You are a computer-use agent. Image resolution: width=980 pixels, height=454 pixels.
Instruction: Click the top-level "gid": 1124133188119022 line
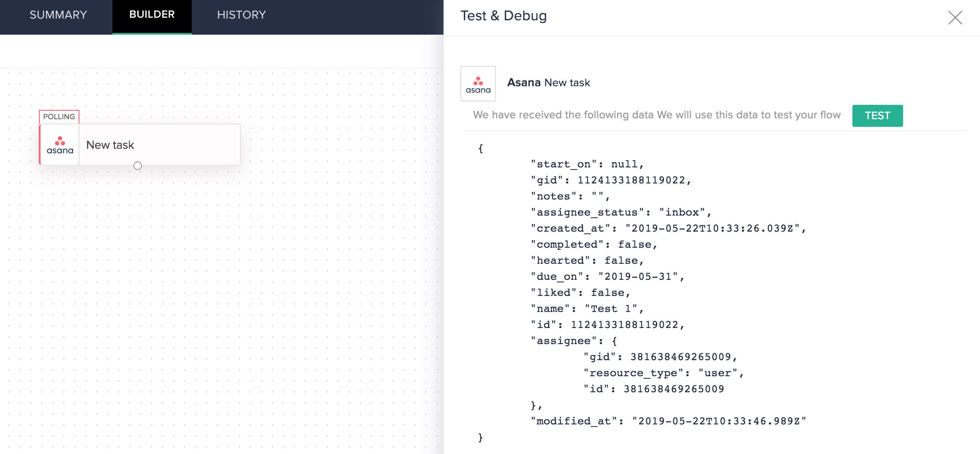(611, 181)
